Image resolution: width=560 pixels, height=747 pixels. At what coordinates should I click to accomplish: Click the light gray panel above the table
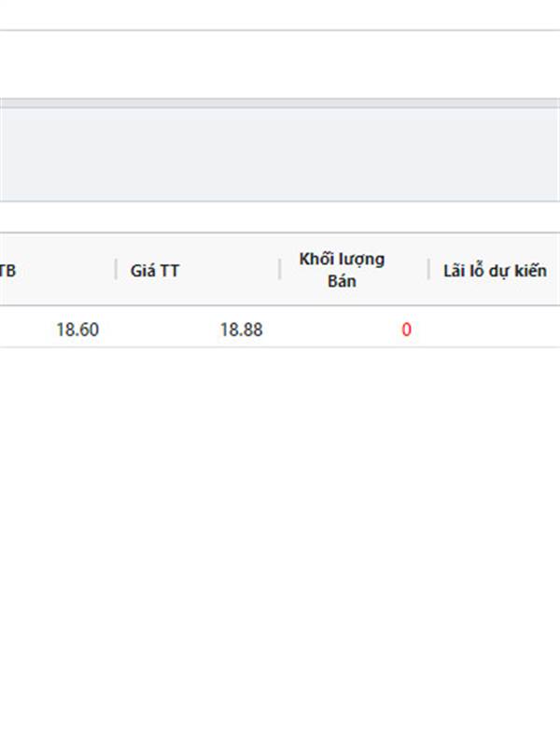[280, 154]
